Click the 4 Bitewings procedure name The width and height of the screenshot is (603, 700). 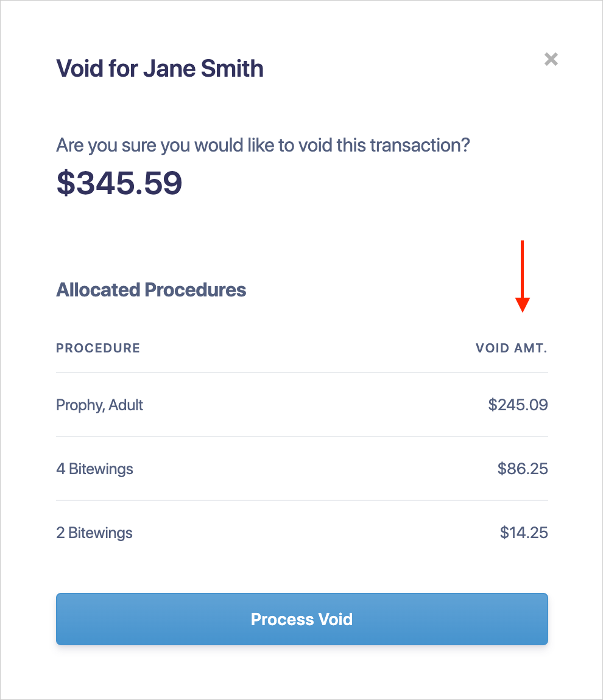coord(94,469)
